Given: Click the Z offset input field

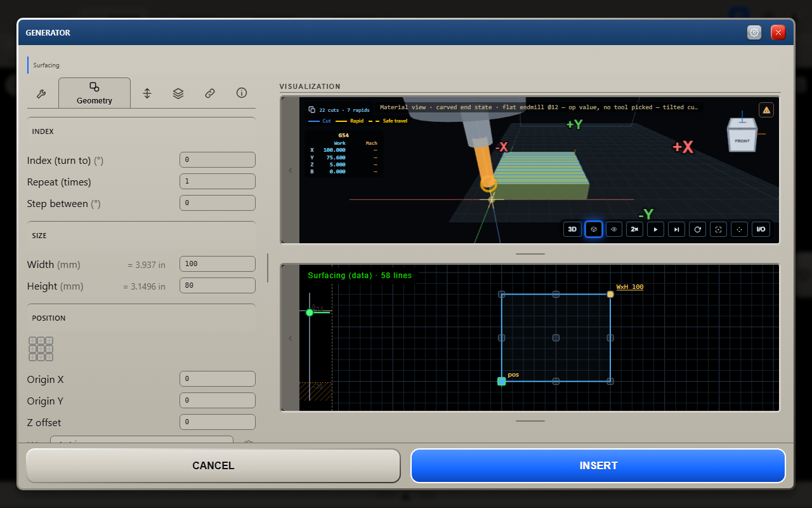Looking at the screenshot, I should coord(218,422).
